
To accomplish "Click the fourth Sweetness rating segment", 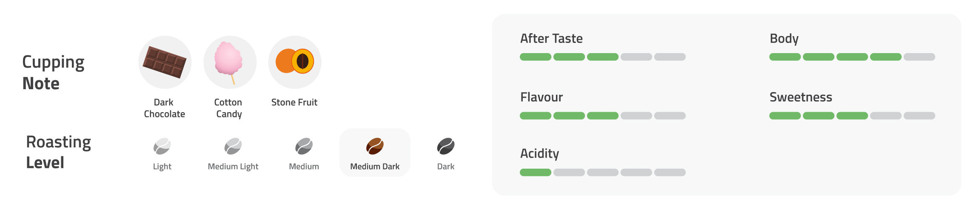I will tap(886, 116).
